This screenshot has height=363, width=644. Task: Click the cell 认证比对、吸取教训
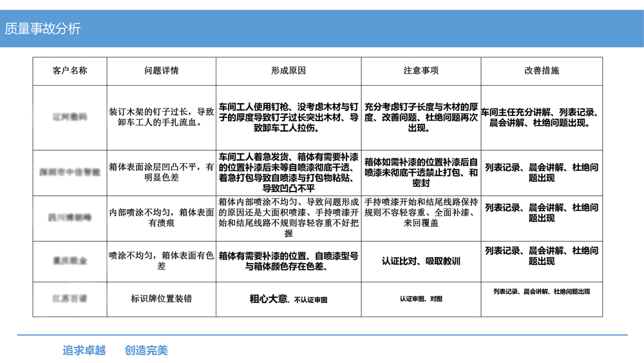tap(421, 261)
